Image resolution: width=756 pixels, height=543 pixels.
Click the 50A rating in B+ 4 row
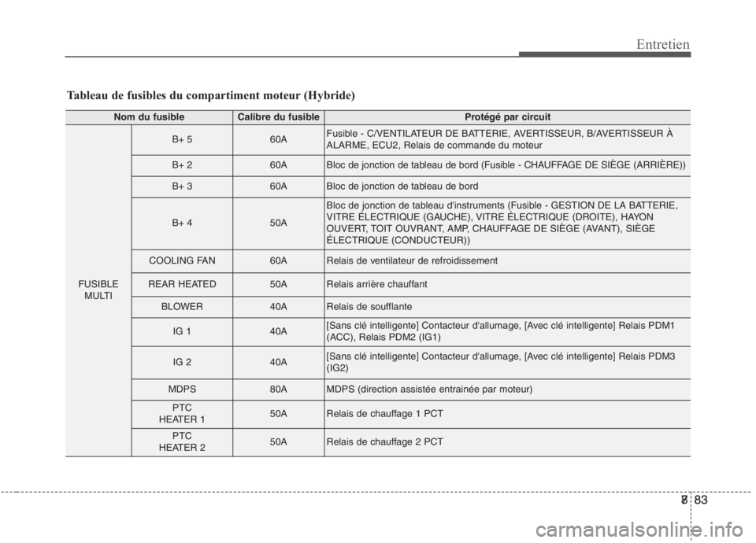pyautogui.click(x=278, y=223)
